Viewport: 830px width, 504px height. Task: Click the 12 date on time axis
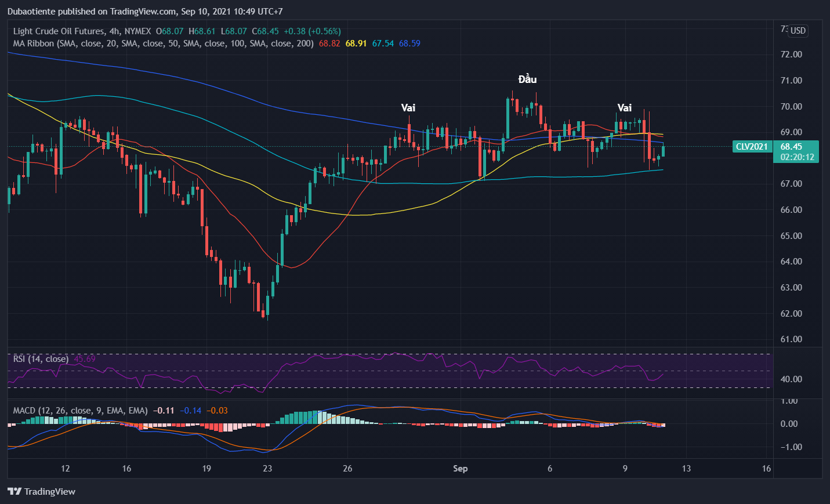[x=65, y=469]
